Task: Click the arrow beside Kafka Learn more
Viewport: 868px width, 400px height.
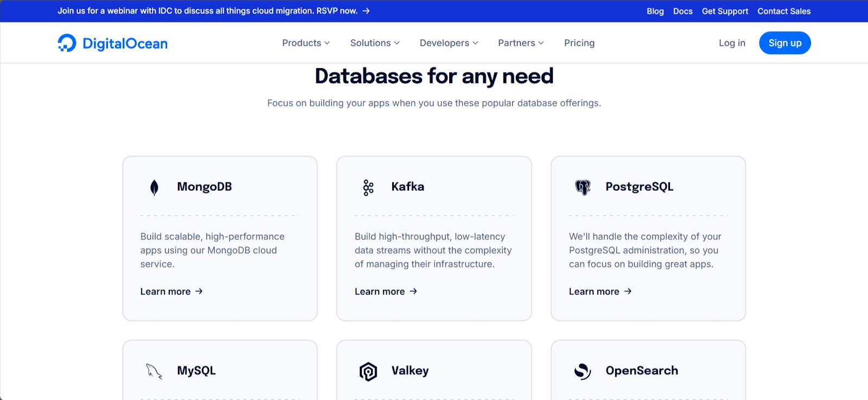Action: point(413,291)
